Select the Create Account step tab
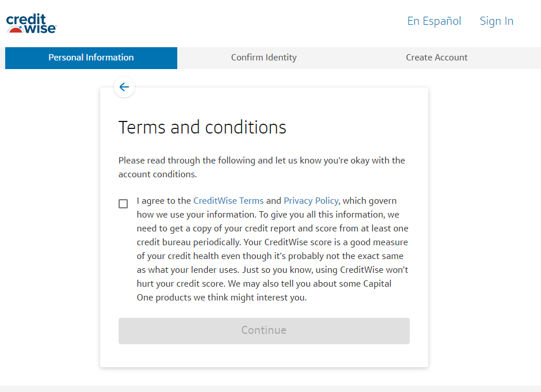The height and width of the screenshot is (392, 541). pyautogui.click(x=436, y=58)
